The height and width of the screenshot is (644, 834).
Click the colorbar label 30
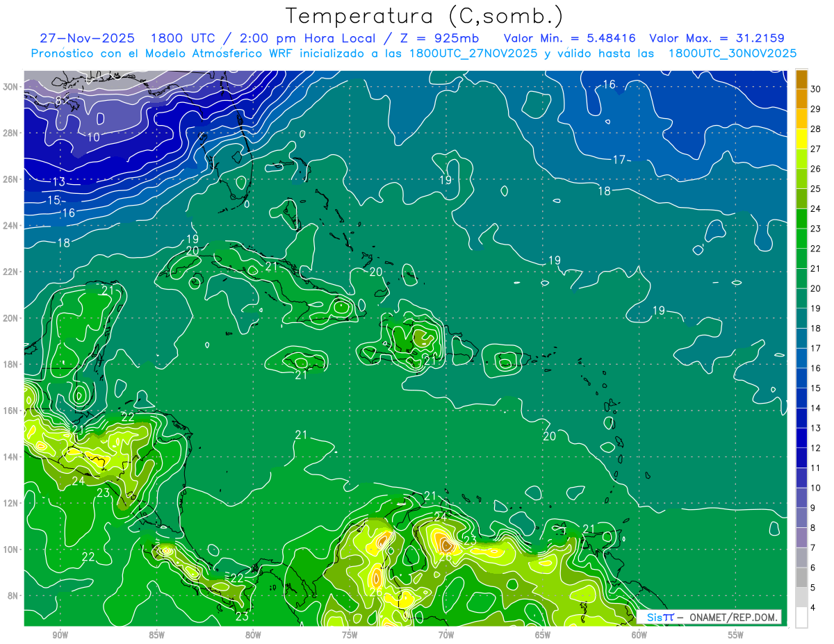point(816,89)
